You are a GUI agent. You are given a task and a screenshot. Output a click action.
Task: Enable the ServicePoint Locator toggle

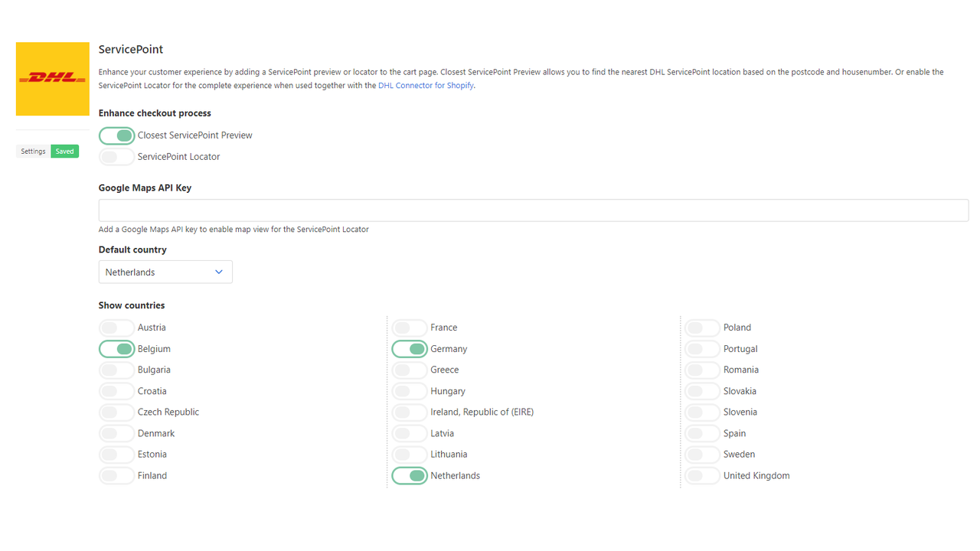pyautogui.click(x=116, y=157)
